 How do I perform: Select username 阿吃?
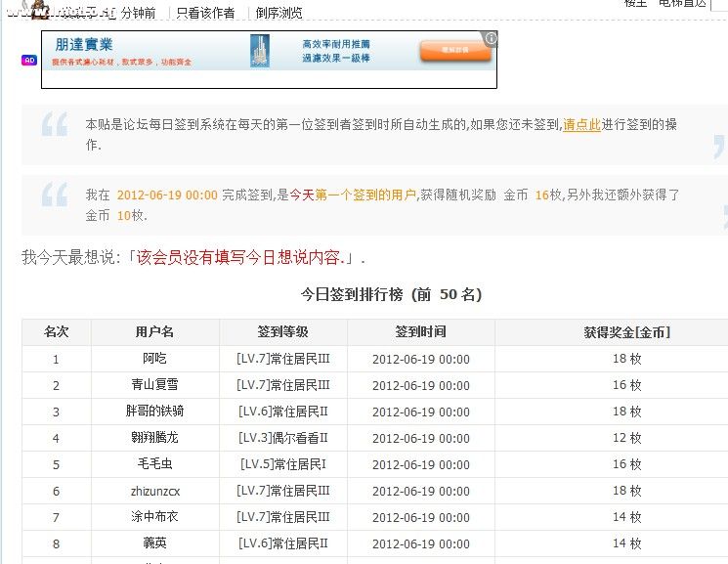pos(154,359)
